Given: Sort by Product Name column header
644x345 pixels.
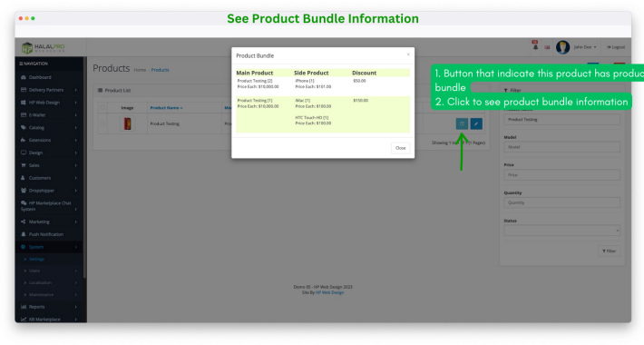Looking at the screenshot, I should click(x=166, y=108).
